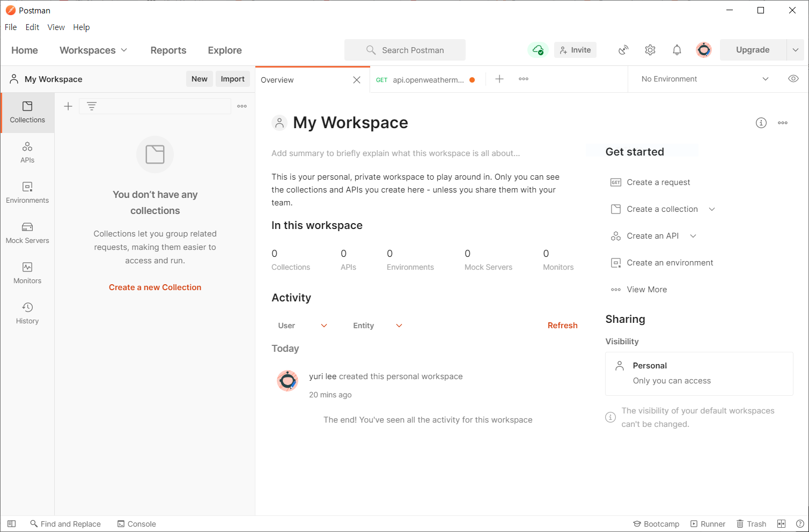809x532 pixels.
Task: Click the satellite capture requests icon
Action: pos(623,50)
